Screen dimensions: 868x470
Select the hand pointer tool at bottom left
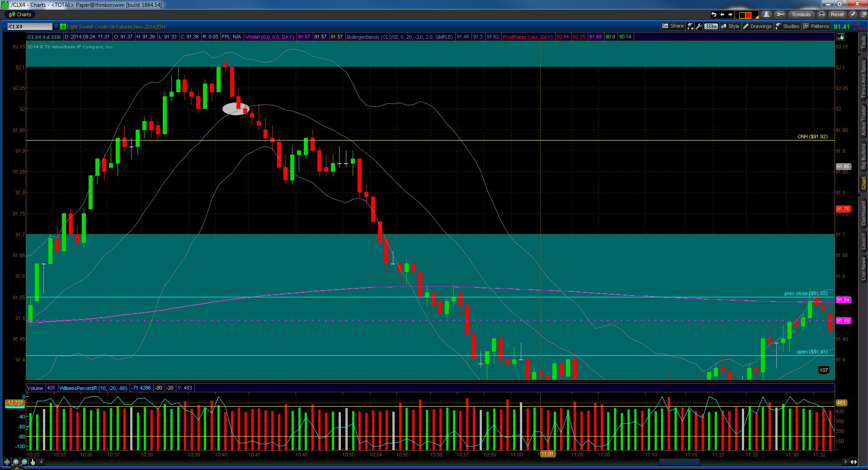coord(33,462)
